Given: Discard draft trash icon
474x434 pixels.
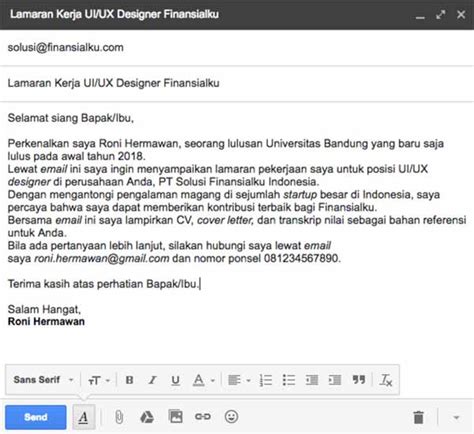Looking at the screenshot, I should (418, 417).
